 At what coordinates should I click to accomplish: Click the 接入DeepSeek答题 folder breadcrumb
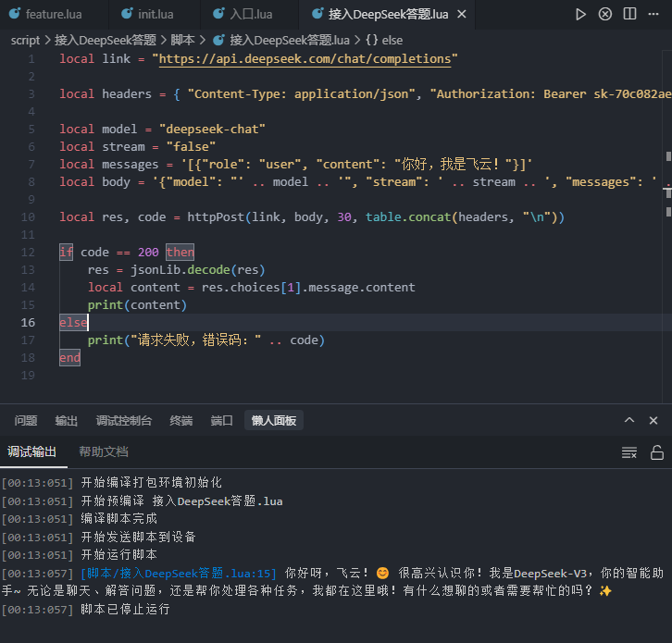coord(106,41)
